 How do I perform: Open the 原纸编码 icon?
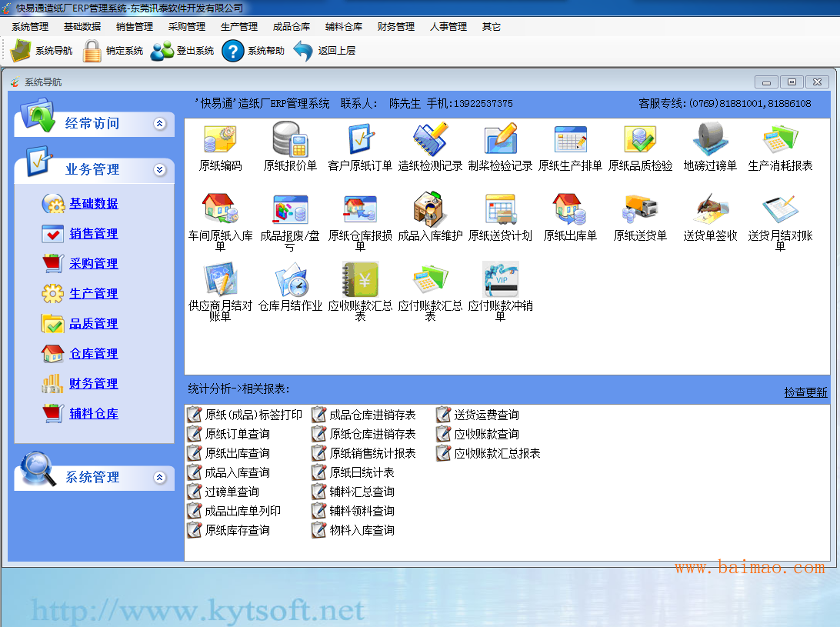click(x=220, y=140)
